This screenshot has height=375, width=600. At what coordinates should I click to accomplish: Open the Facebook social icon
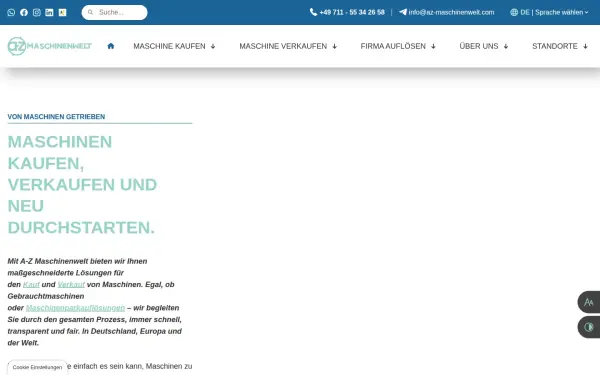tap(24, 12)
